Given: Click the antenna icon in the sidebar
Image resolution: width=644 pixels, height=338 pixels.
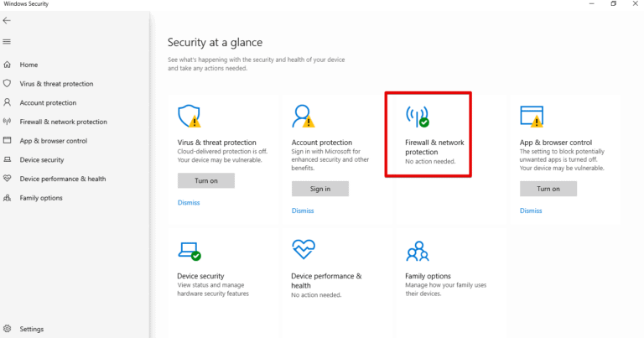Looking at the screenshot, I should point(7,121).
